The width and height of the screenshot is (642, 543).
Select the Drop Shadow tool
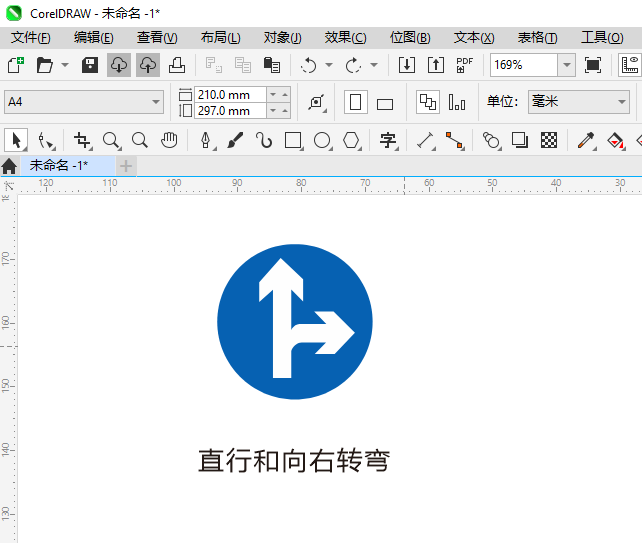(520, 140)
